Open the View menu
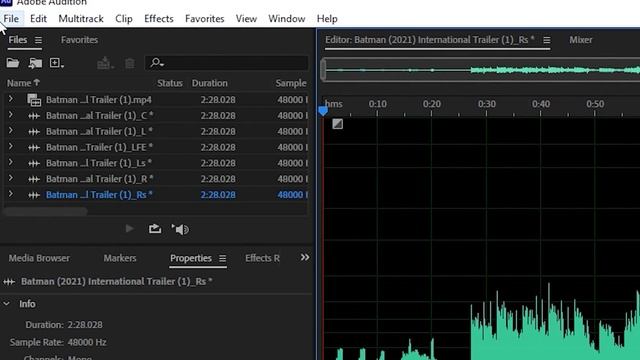This screenshot has width=640, height=360. pyautogui.click(x=246, y=19)
